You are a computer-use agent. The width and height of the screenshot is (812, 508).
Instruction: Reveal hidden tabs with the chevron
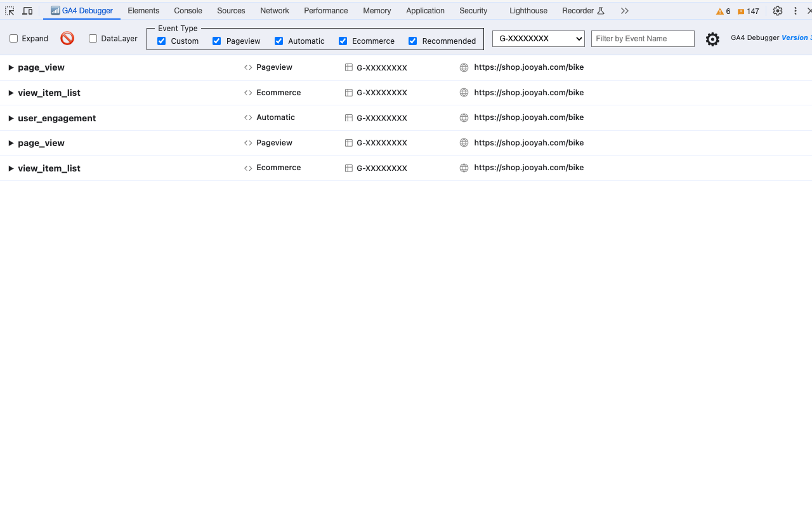tap(624, 11)
